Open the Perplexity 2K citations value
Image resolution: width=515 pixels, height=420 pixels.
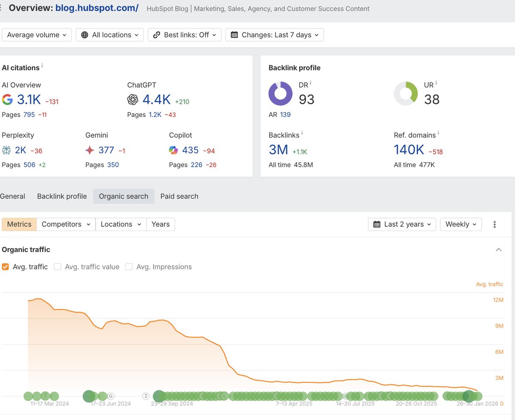(x=21, y=150)
